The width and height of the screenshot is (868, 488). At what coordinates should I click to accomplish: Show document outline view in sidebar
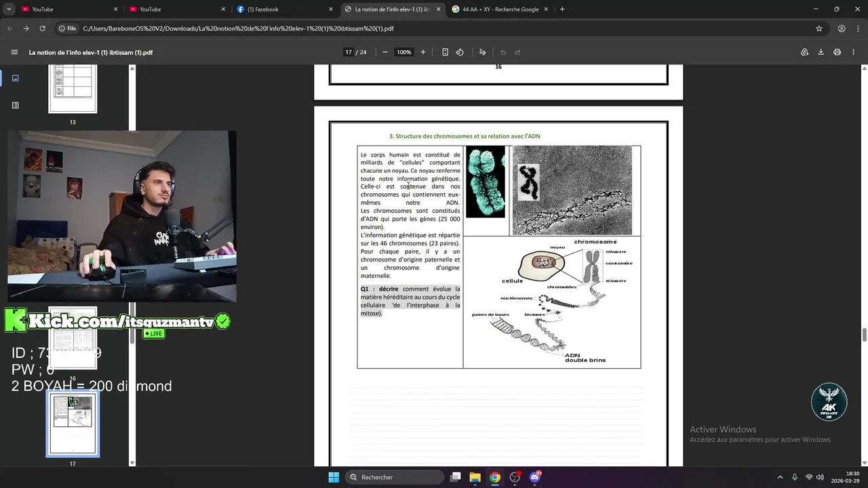click(x=16, y=105)
